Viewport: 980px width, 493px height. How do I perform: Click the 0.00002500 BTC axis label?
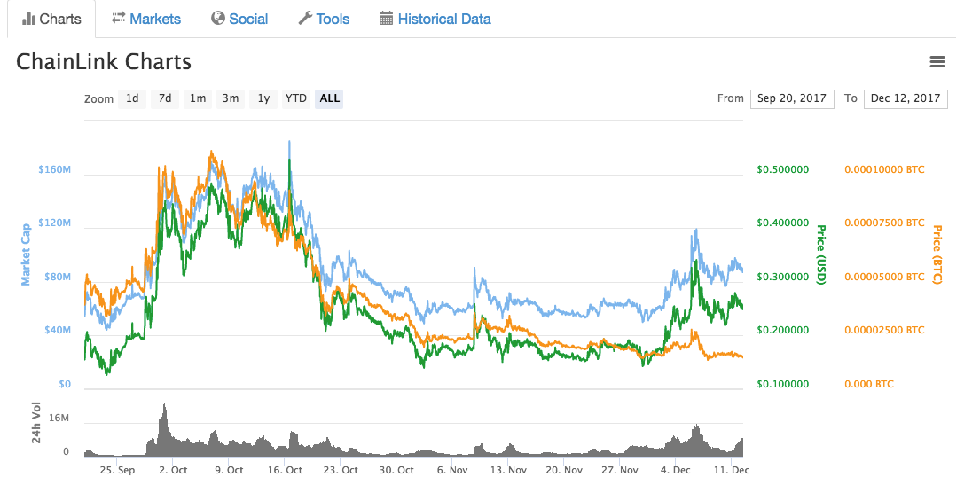click(x=884, y=330)
